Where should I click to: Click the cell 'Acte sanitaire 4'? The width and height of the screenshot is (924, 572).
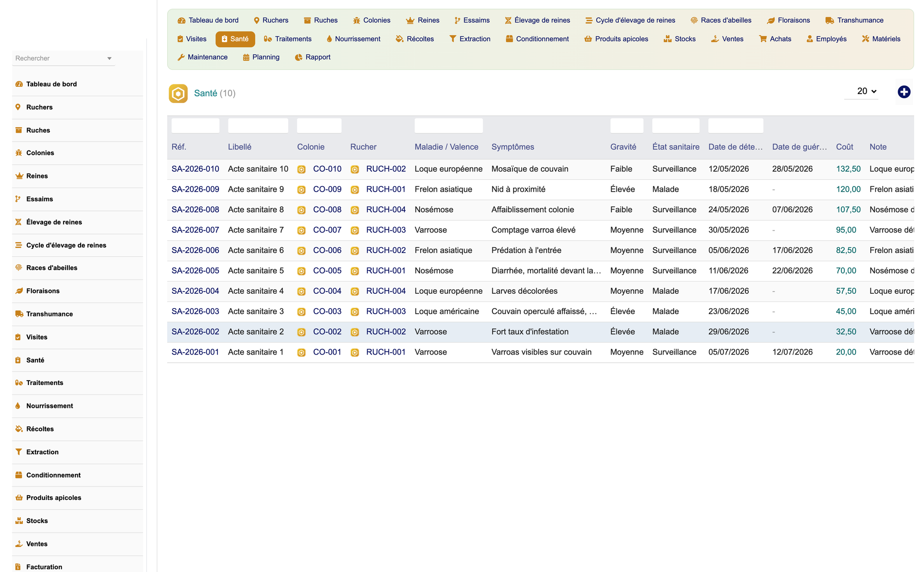(256, 291)
